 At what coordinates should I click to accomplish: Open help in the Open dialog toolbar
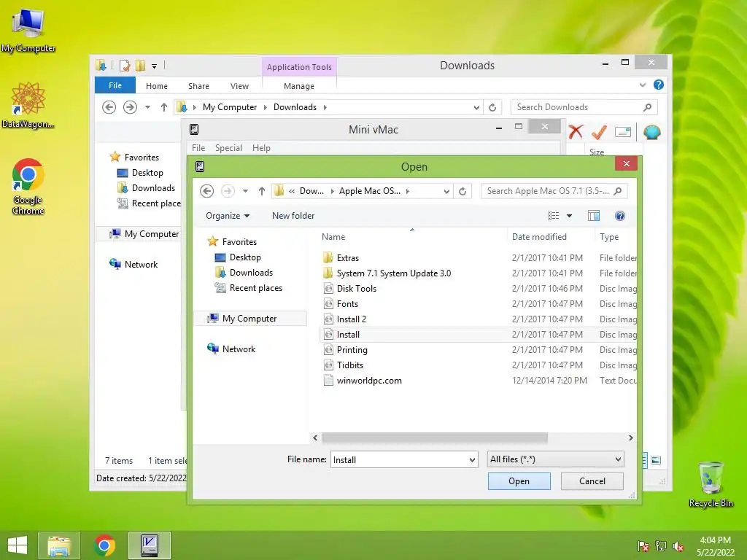pyautogui.click(x=620, y=216)
